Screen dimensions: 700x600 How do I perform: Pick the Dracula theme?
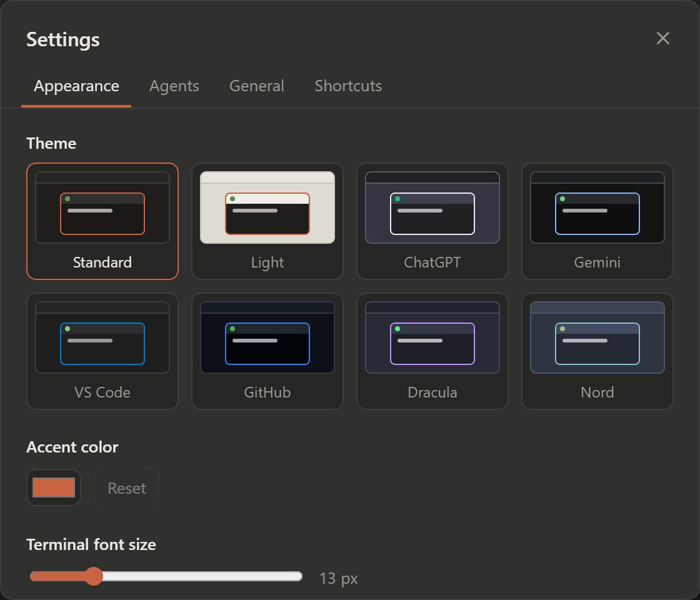click(x=432, y=351)
